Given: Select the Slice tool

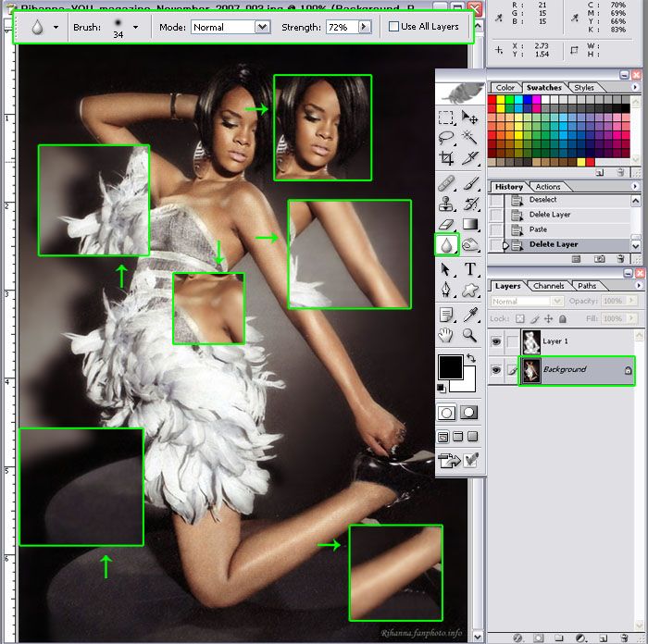Looking at the screenshot, I should click(x=469, y=158).
